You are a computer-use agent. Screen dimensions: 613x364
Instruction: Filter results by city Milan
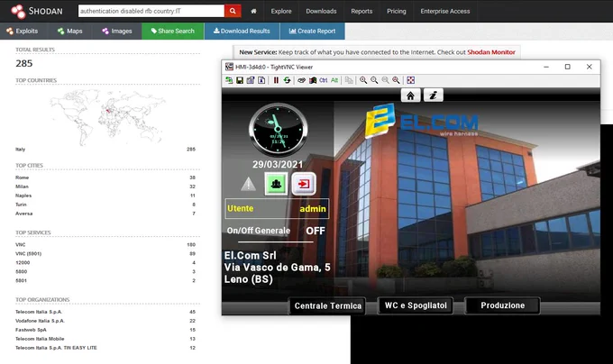(x=22, y=187)
